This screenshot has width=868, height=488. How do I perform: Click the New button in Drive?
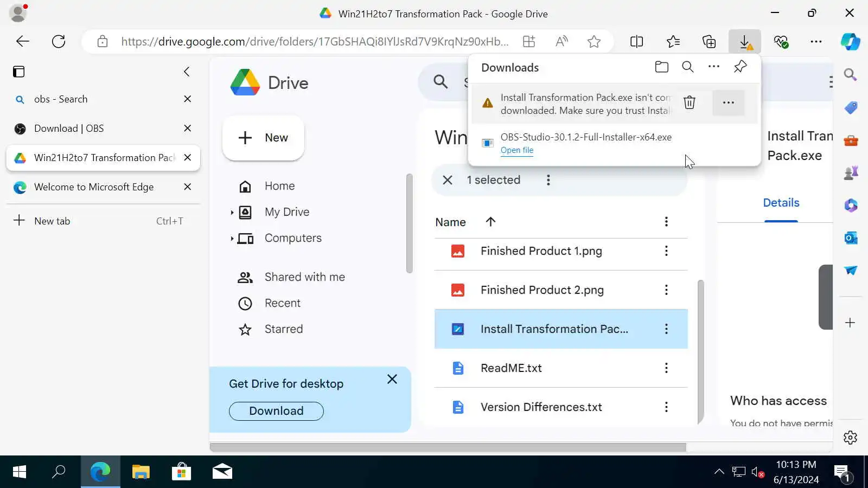tap(263, 138)
